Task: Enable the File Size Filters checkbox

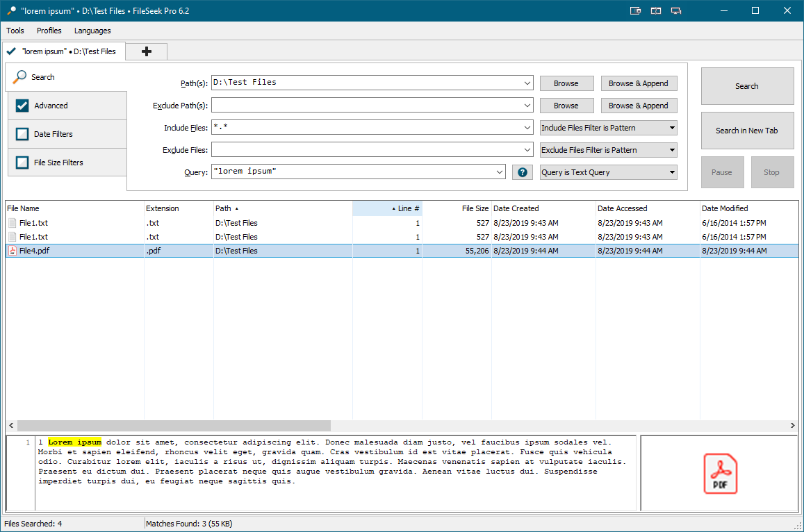Action: pos(22,163)
